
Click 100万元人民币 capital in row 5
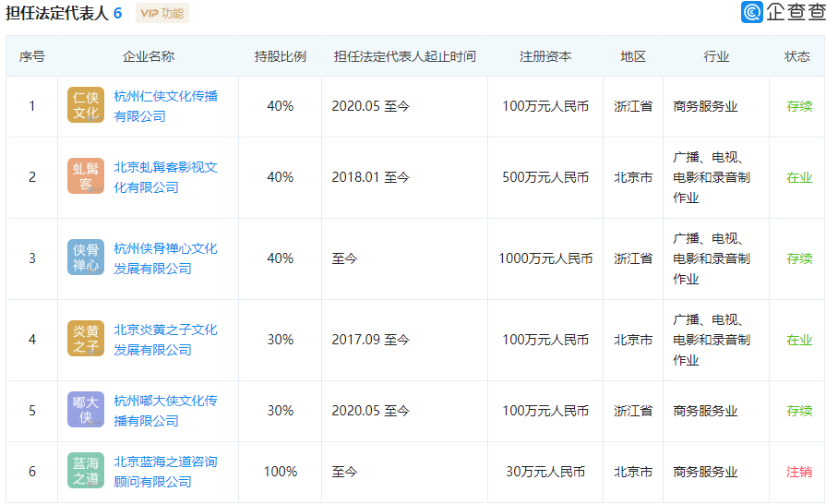545,410
